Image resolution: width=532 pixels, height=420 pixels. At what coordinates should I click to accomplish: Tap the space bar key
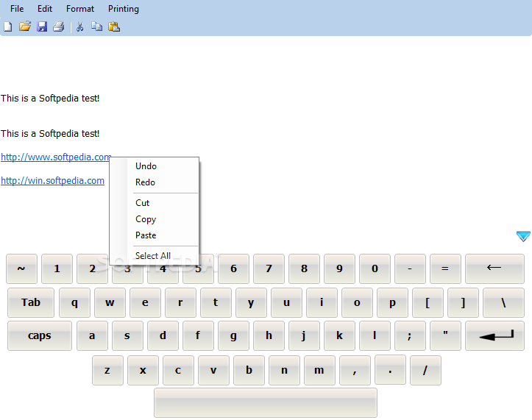tap(266, 402)
